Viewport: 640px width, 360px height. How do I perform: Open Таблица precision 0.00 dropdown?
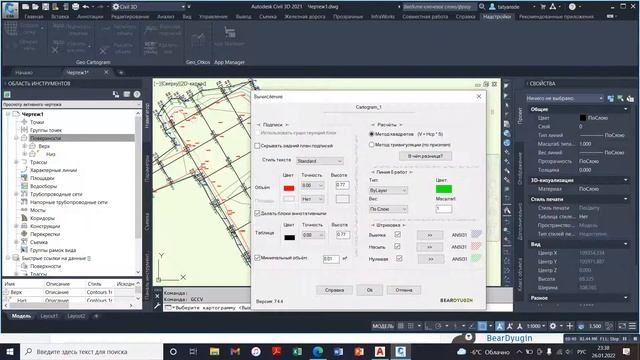tap(313, 235)
